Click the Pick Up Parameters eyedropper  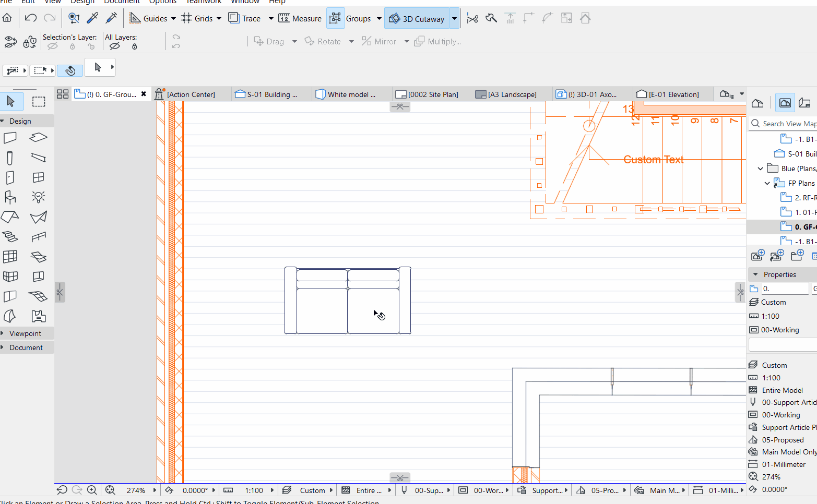click(92, 18)
